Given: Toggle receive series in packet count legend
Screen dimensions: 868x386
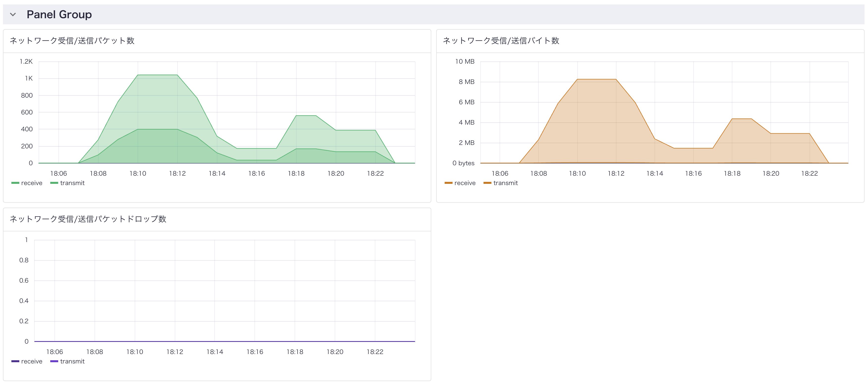Looking at the screenshot, I should [x=31, y=183].
